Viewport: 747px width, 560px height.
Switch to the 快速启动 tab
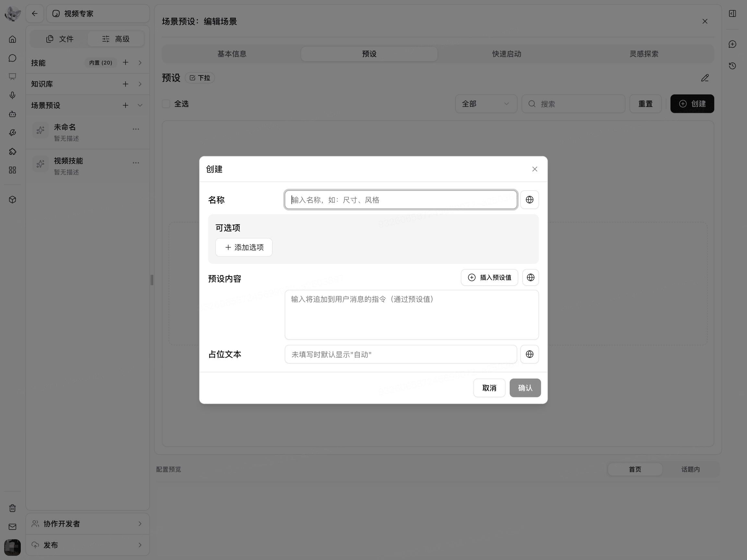point(506,54)
